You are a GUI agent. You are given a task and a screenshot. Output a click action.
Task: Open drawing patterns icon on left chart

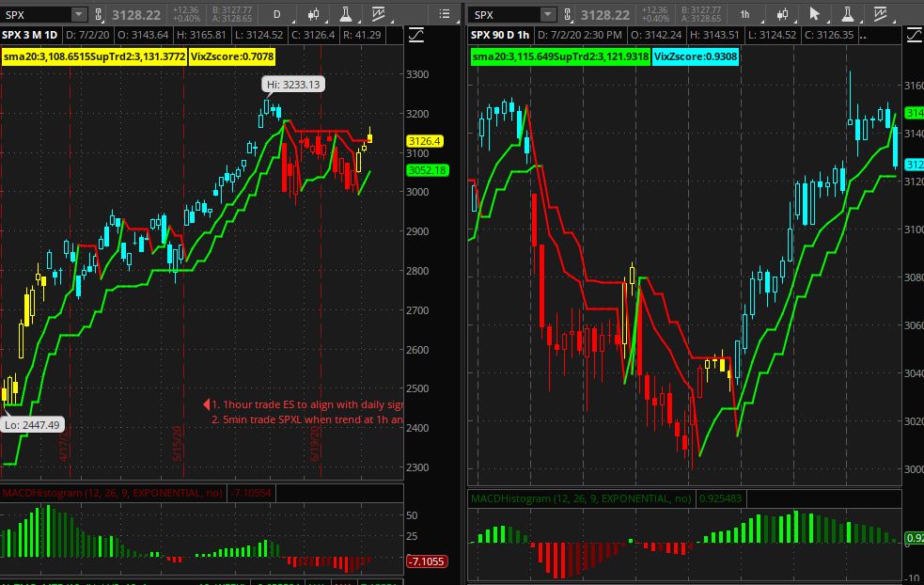pos(379,15)
